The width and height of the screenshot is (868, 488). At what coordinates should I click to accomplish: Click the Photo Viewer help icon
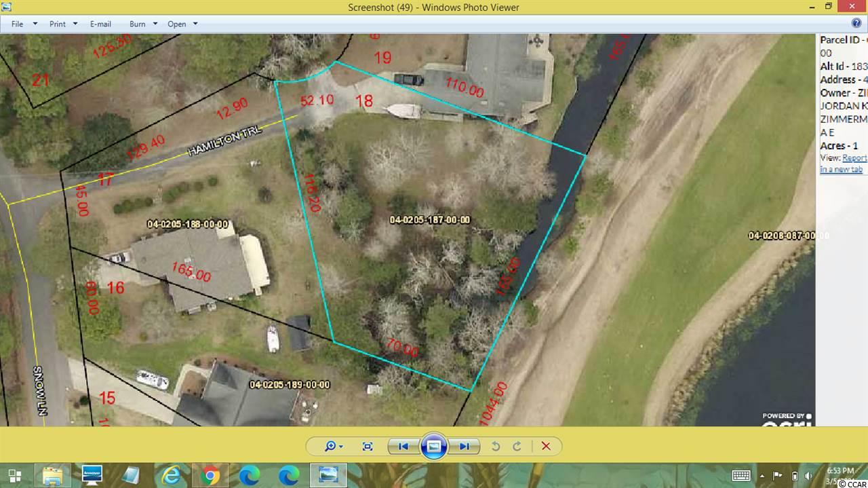pos(856,23)
